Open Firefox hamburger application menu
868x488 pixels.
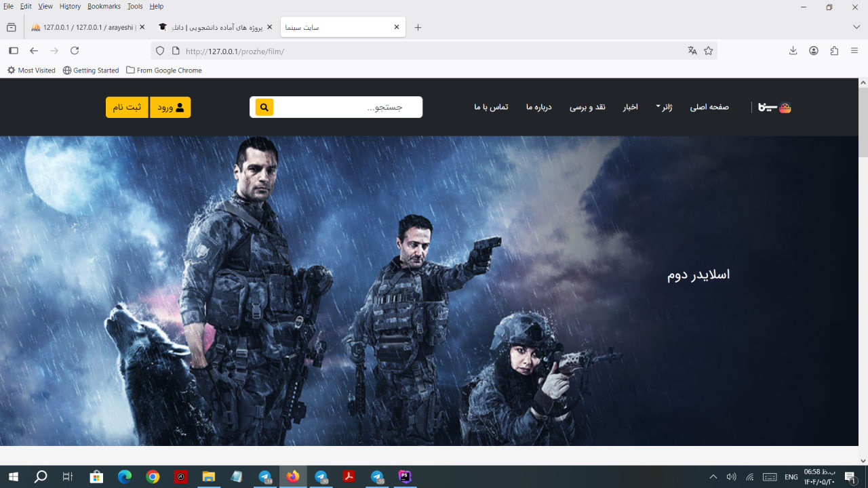854,51
